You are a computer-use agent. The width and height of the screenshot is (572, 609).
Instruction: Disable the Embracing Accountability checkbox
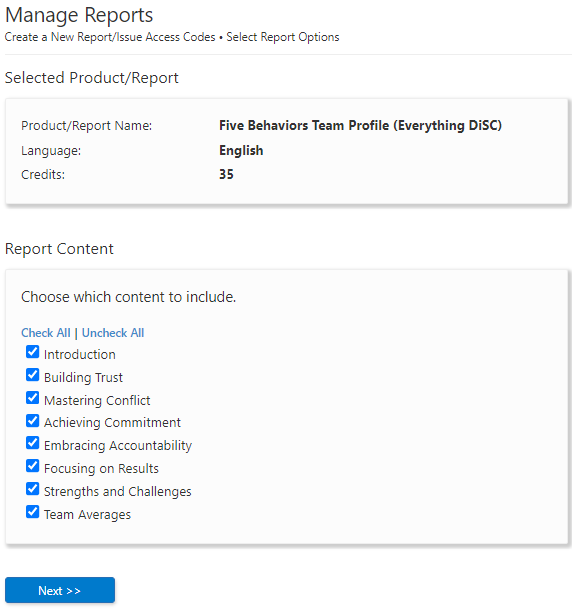coord(33,443)
